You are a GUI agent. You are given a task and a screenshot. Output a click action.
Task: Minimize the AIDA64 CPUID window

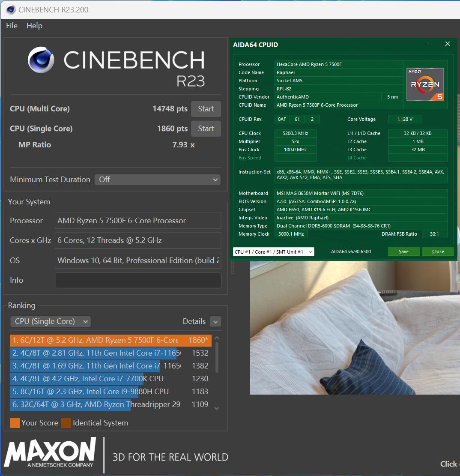(428, 44)
